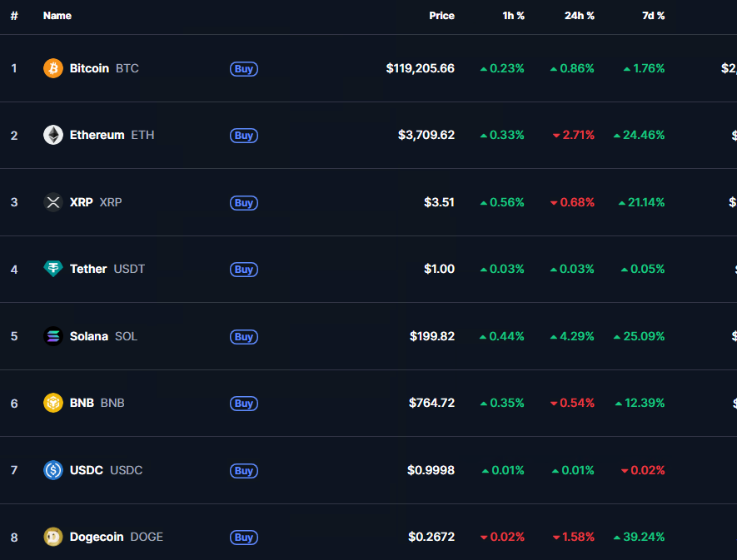Click the Solana logo icon
The width and height of the screenshot is (737, 560).
click(x=53, y=336)
